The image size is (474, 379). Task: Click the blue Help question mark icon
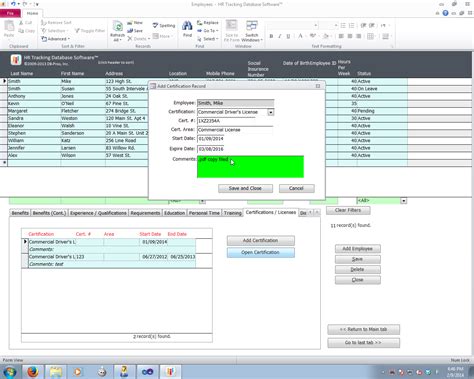(445, 13)
